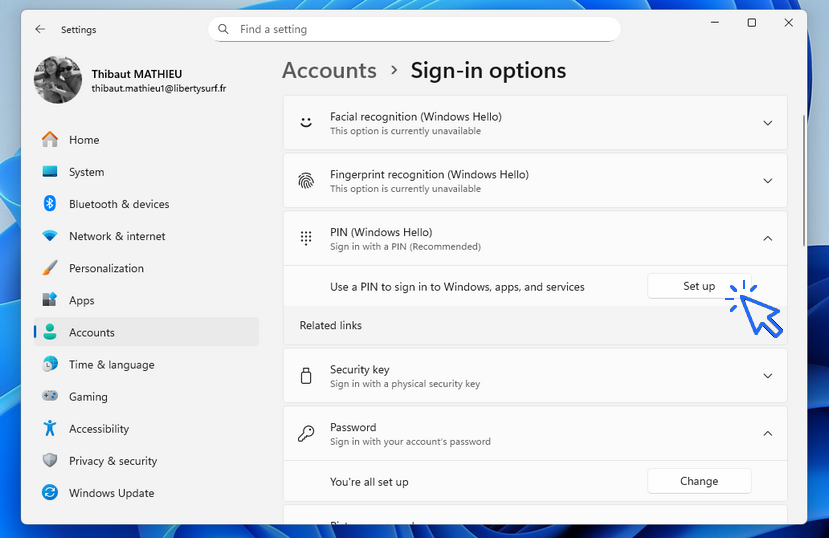
Task: Click the System monitor icon
Action: (x=50, y=172)
